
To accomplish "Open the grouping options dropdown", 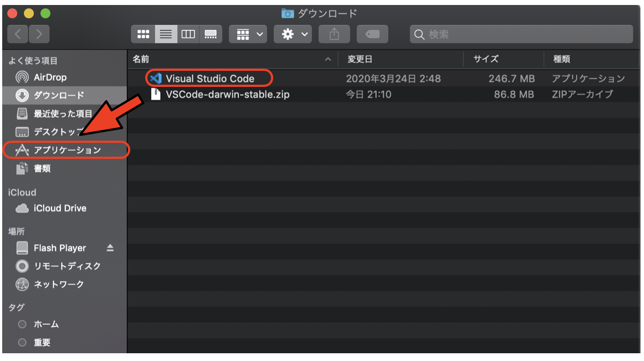I will 248,34.
